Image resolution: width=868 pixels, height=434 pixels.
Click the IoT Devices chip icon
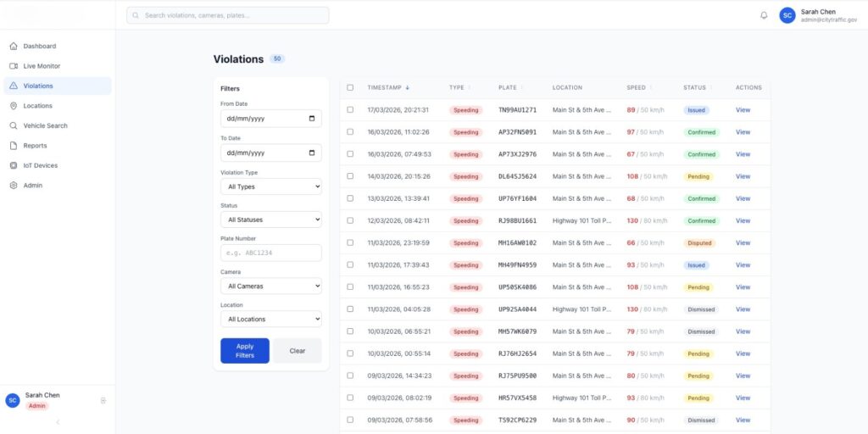point(14,165)
